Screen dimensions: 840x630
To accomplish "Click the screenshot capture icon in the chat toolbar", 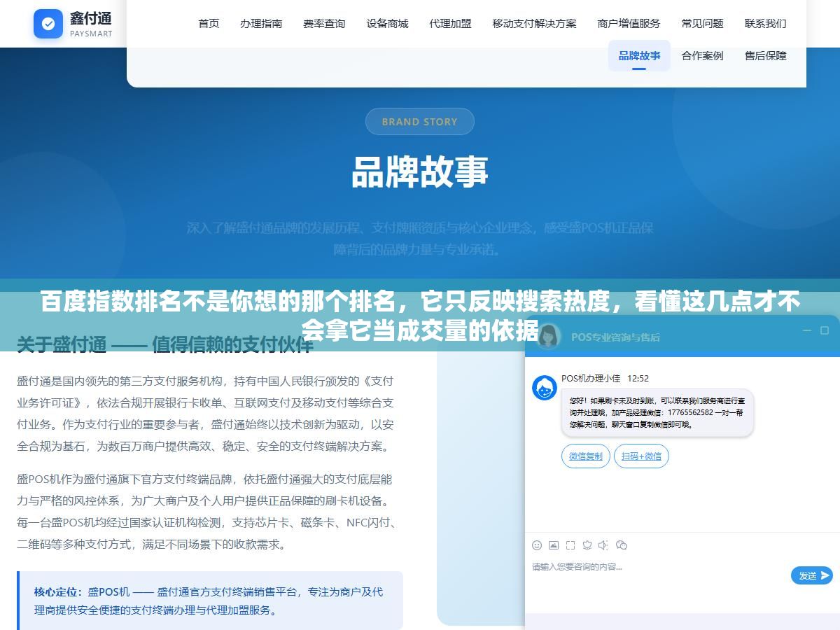I will click(x=570, y=545).
